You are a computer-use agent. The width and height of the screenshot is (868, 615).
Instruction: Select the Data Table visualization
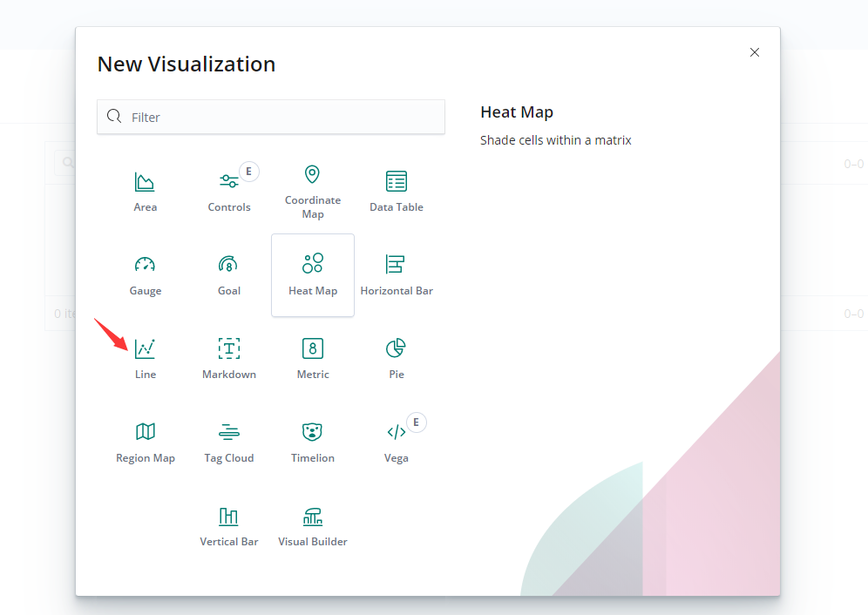click(x=397, y=192)
